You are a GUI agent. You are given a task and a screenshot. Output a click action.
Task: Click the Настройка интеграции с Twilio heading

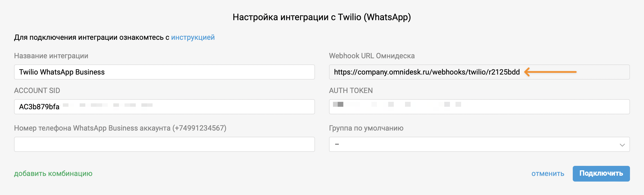pyautogui.click(x=322, y=17)
